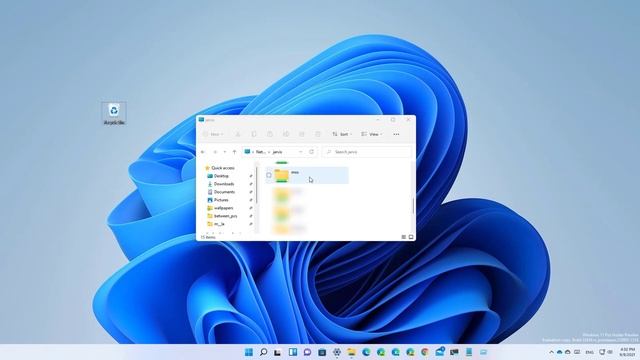Open Google Chrome from taskbar
Image resolution: width=640 pixels, height=360 pixels.
click(x=425, y=352)
